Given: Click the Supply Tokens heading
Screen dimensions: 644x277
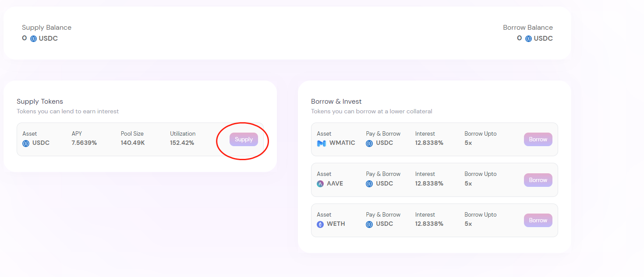Looking at the screenshot, I should point(40,102).
